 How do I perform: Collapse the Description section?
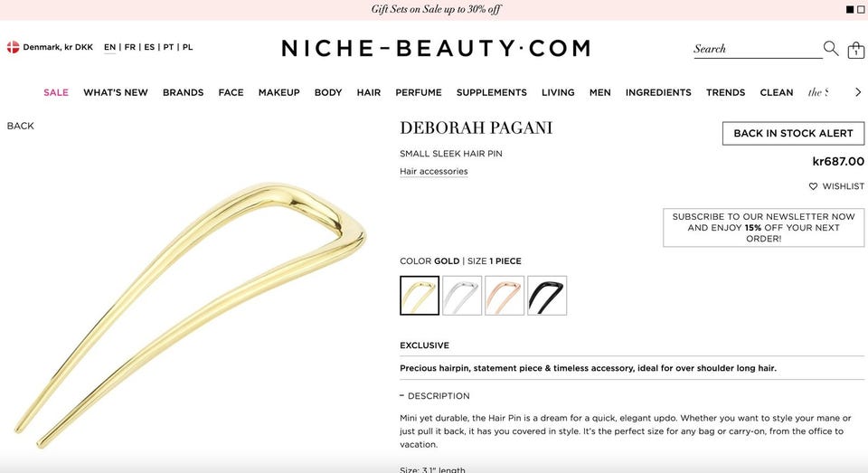click(435, 396)
